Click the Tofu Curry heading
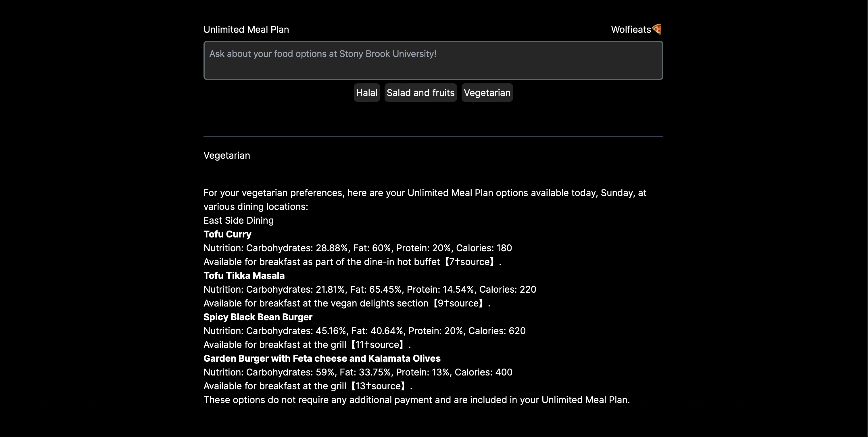This screenshot has width=868, height=437. 227,234
